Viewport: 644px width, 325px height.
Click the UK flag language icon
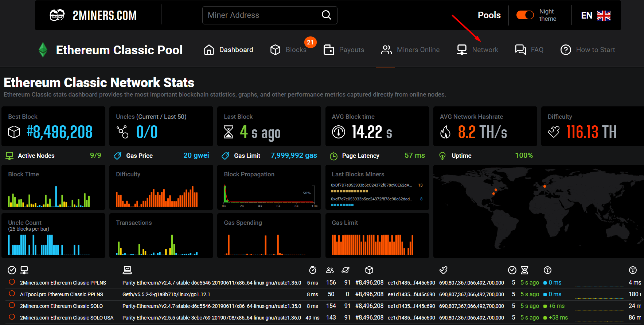point(604,15)
